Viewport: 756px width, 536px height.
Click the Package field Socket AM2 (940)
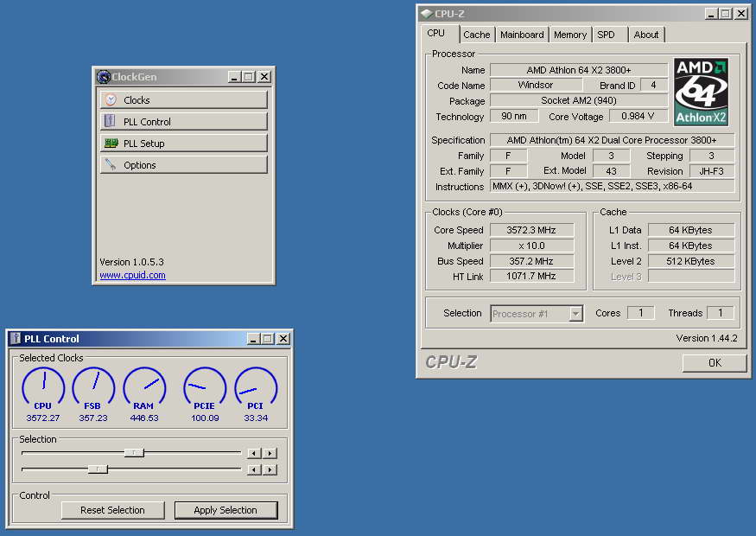coord(579,100)
